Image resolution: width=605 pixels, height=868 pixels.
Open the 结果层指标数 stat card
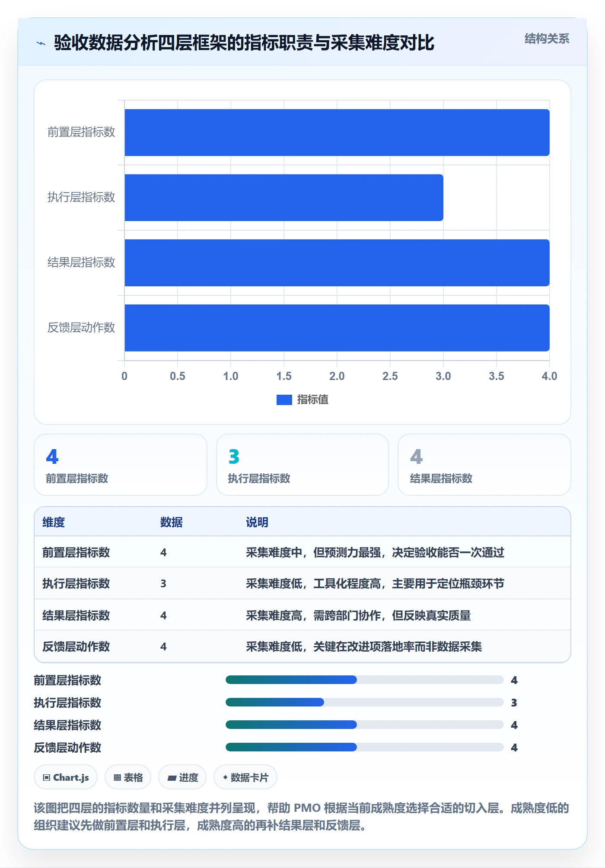tap(484, 465)
